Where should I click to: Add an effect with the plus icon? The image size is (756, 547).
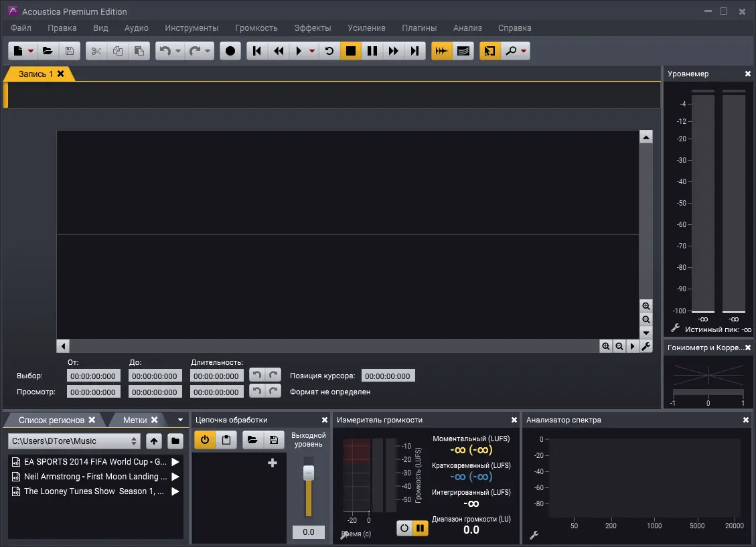pos(273,463)
